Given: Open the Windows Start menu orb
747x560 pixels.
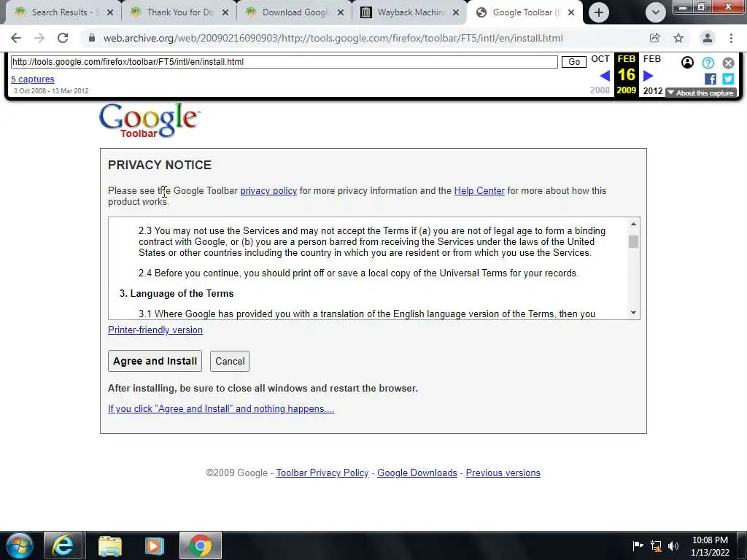Looking at the screenshot, I should click(x=19, y=545).
